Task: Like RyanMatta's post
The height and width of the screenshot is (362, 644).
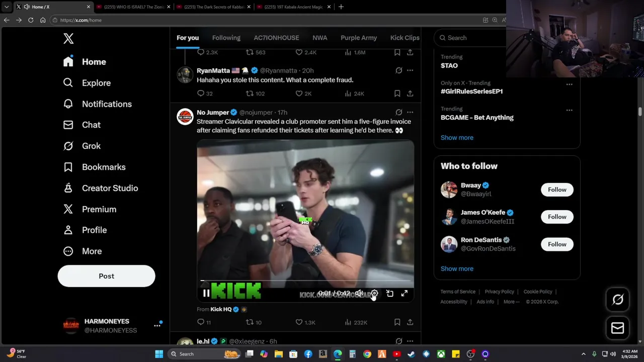Action: pos(303,94)
